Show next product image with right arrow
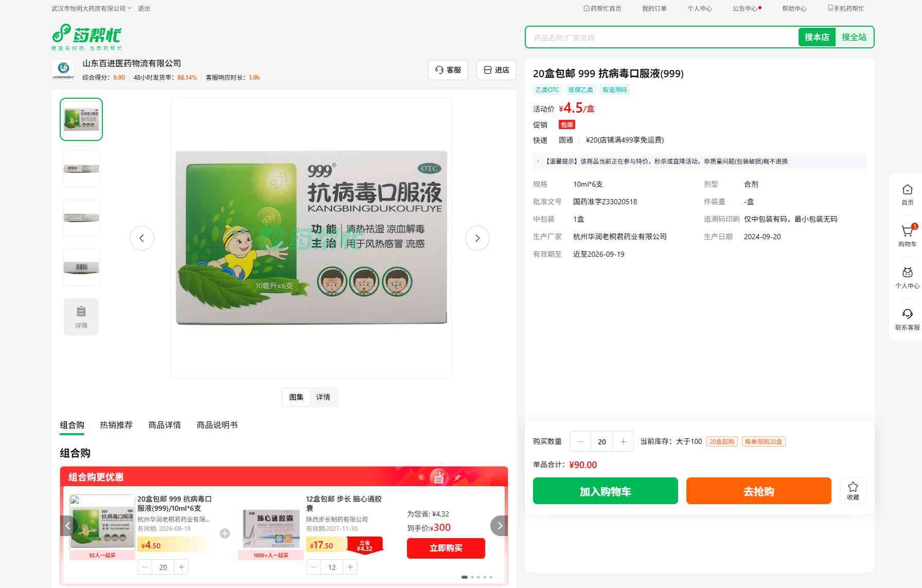 click(477, 238)
